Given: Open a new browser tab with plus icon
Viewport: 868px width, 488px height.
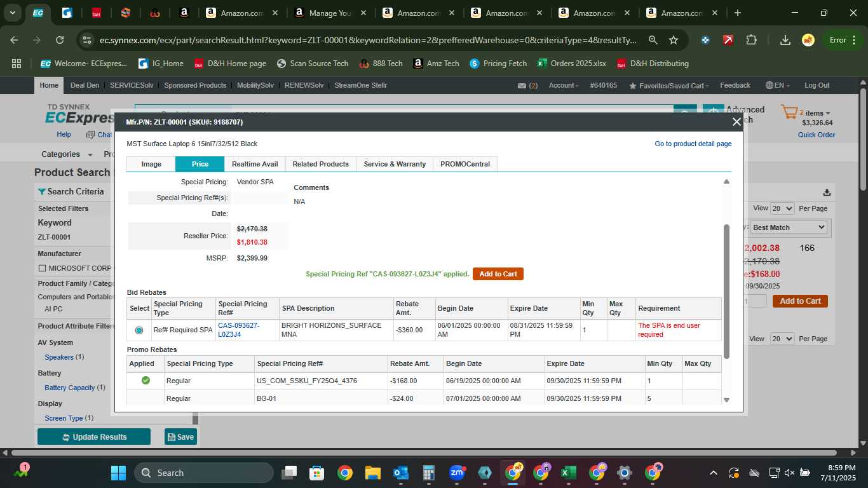Looking at the screenshot, I should pos(737,13).
